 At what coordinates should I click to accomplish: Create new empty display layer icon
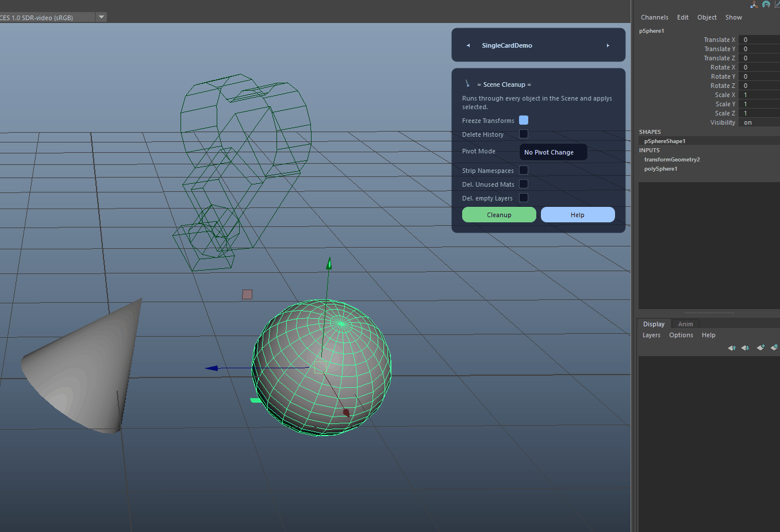[x=760, y=348]
